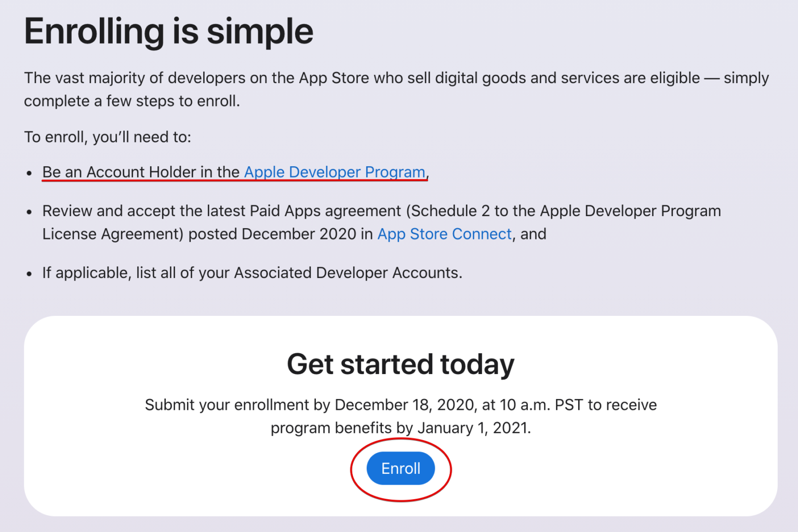Open the Apple Developer Program link
The image size is (798, 532).
click(334, 172)
